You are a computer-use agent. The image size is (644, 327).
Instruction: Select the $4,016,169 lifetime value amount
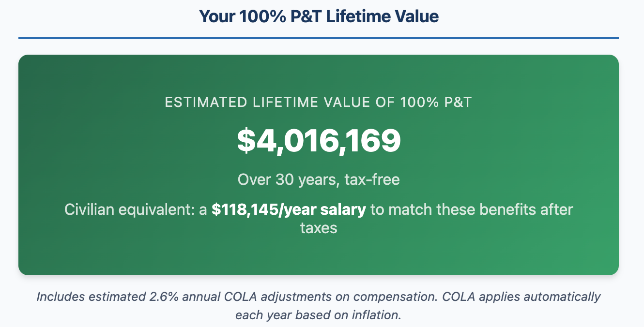pyautogui.click(x=319, y=141)
